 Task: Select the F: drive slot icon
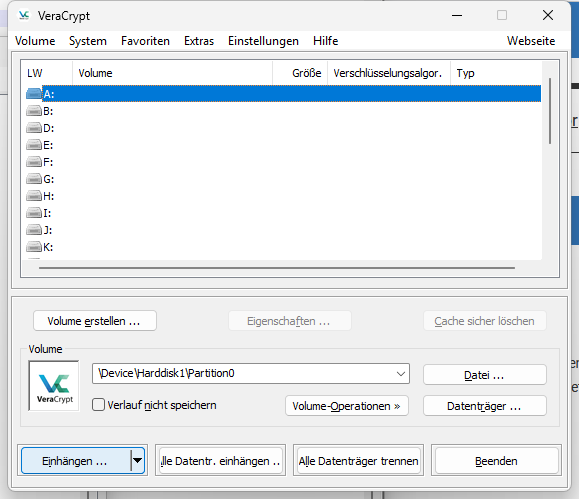coord(34,162)
